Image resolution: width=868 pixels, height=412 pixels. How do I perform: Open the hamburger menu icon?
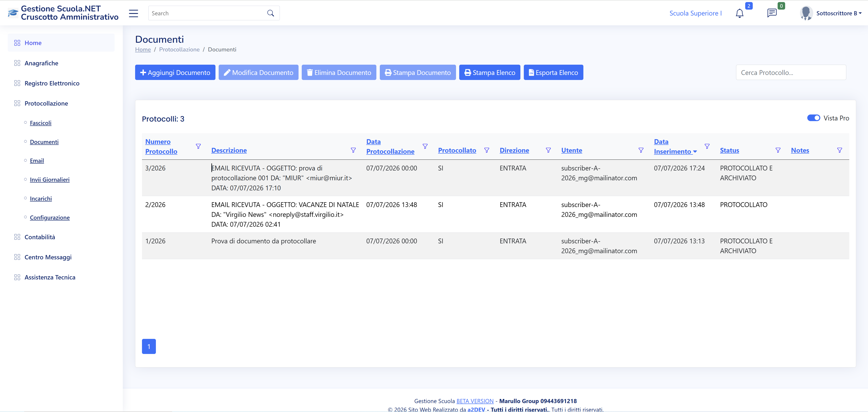click(x=134, y=13)
